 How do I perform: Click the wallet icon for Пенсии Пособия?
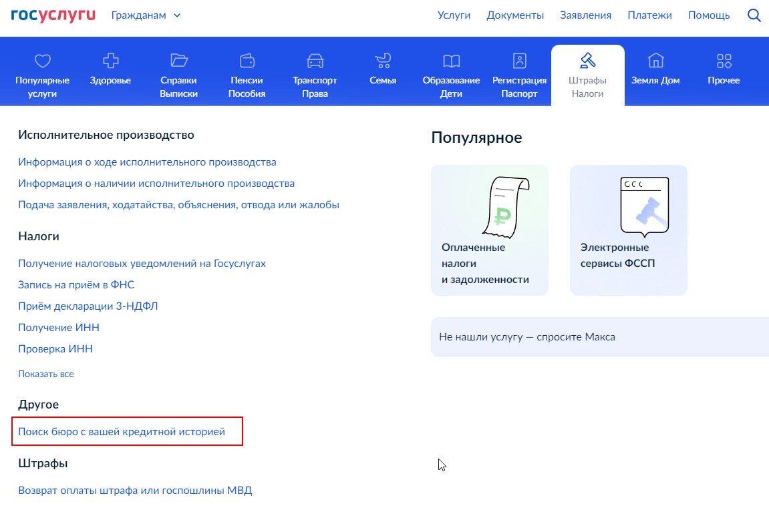pyautogui.click(x=247, y=61)
